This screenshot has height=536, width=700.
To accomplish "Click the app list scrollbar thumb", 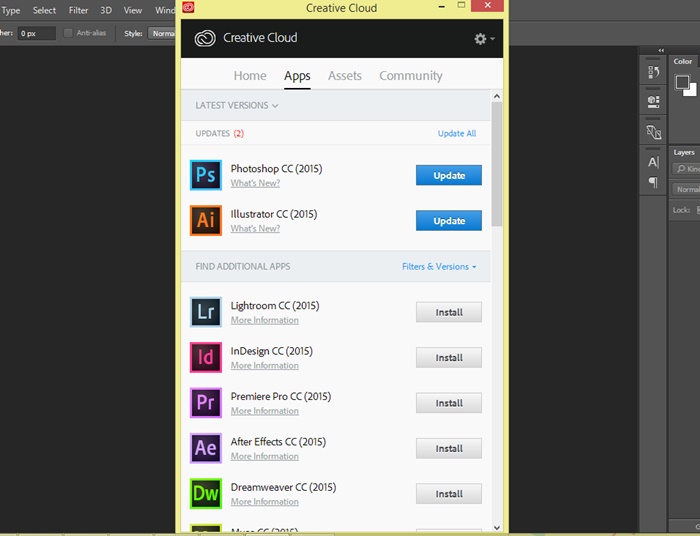I will [496, 164].
